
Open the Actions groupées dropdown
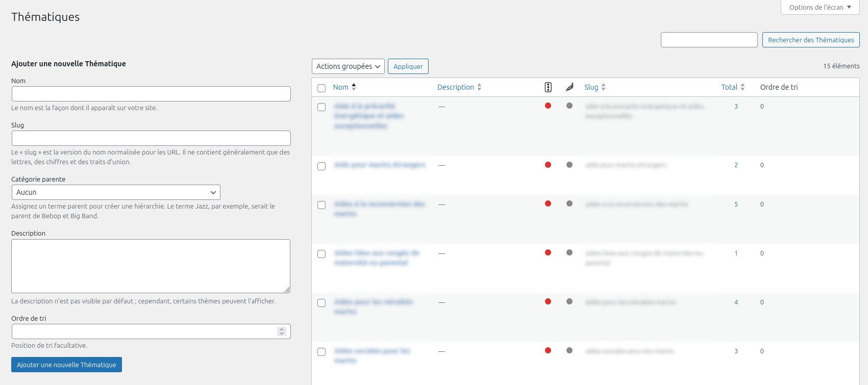[348, 66]
